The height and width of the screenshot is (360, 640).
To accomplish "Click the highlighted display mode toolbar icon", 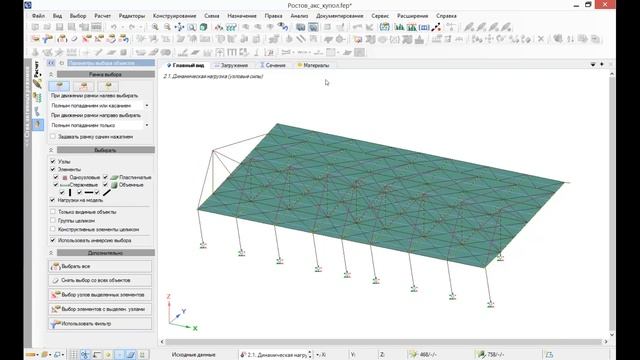I will (313, 27).
